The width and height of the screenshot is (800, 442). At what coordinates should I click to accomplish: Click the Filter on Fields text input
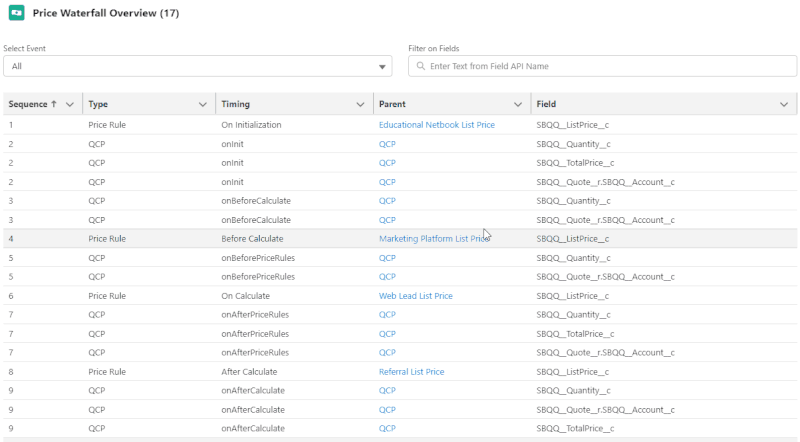[x=603, y=66]
